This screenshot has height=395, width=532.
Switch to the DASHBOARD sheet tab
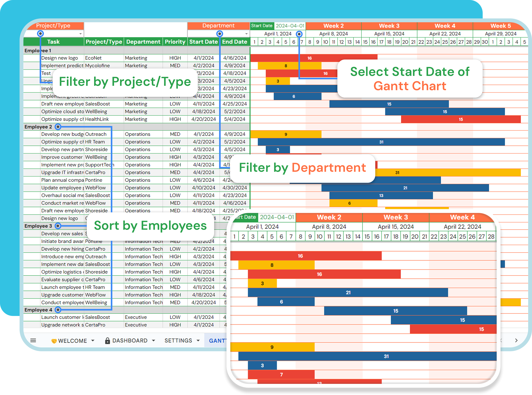click(130, 341)
